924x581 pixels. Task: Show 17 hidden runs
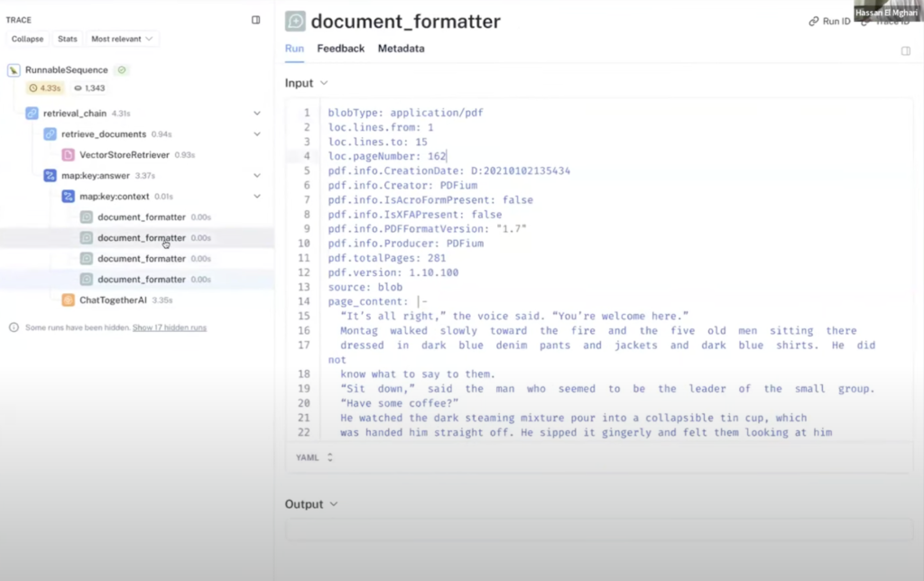[x=169, y=327]
